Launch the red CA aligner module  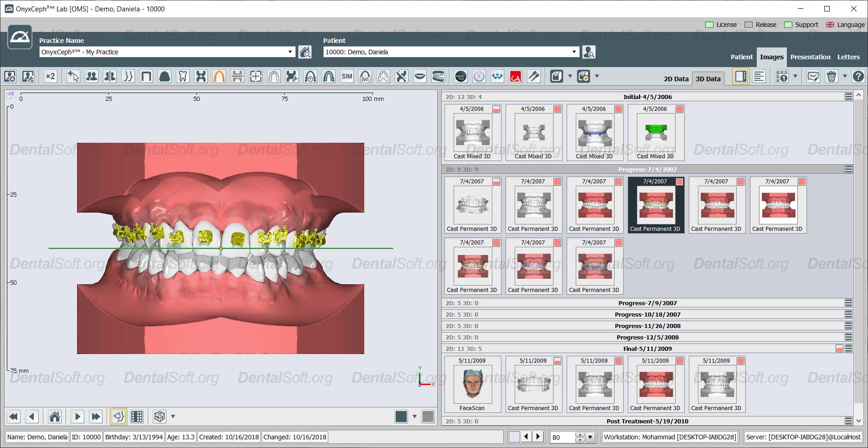coord(515,76)
